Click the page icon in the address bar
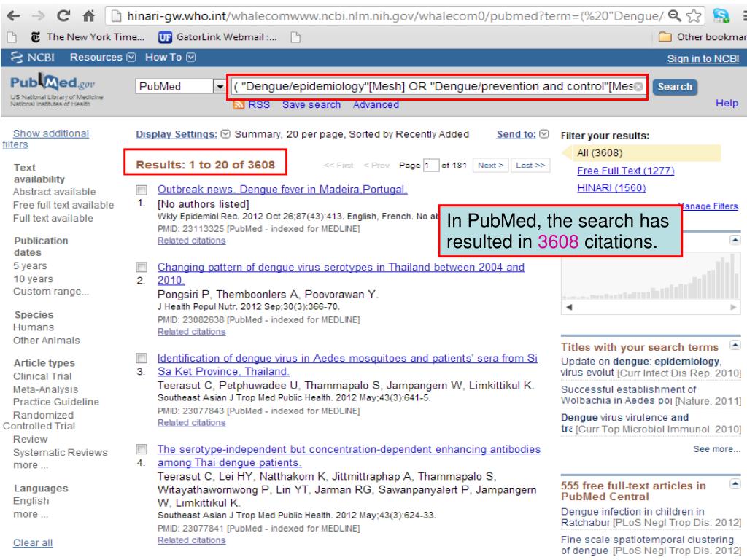The width and height of the screenshot is (747, 560). pos(115,16)
